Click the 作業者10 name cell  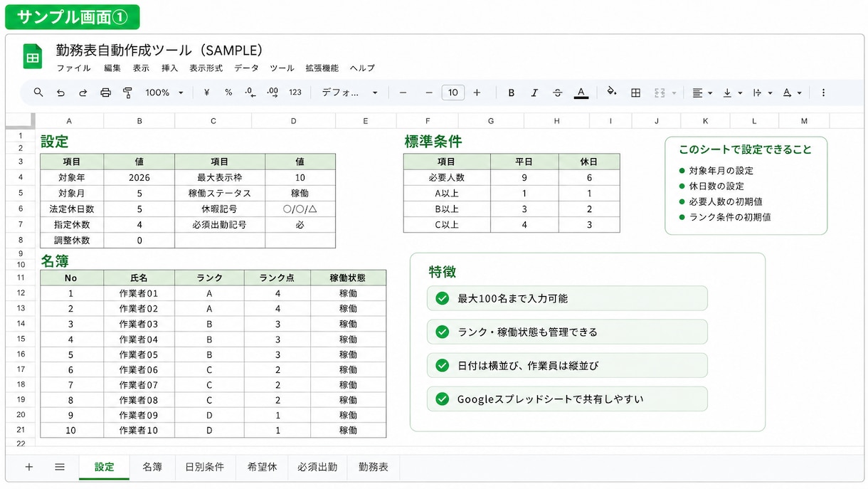tap(139, 430)
